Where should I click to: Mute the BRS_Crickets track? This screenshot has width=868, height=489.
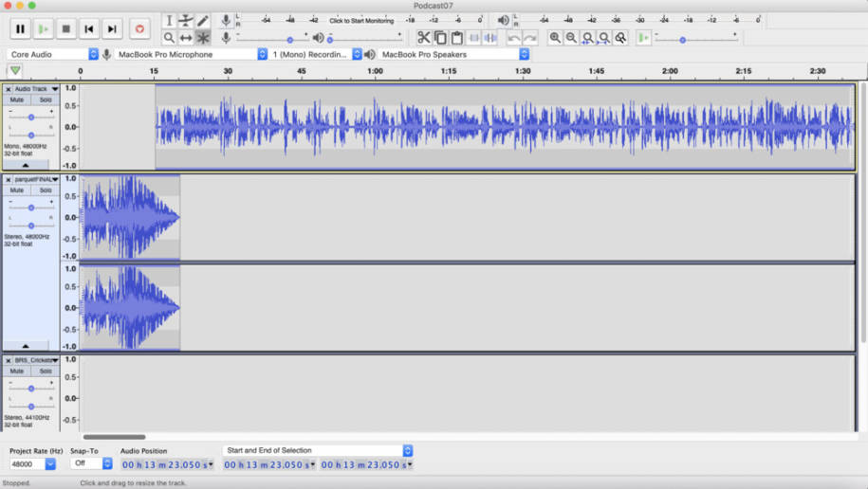tap(17, 371)
